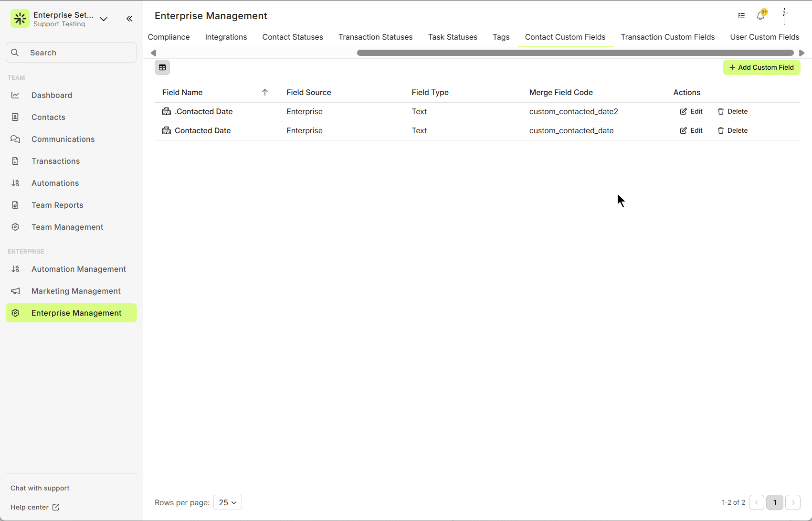812x521 pixels.
Task: Collapse the sidebar with double-chevron icon
Action: click(x=129, y=19)
